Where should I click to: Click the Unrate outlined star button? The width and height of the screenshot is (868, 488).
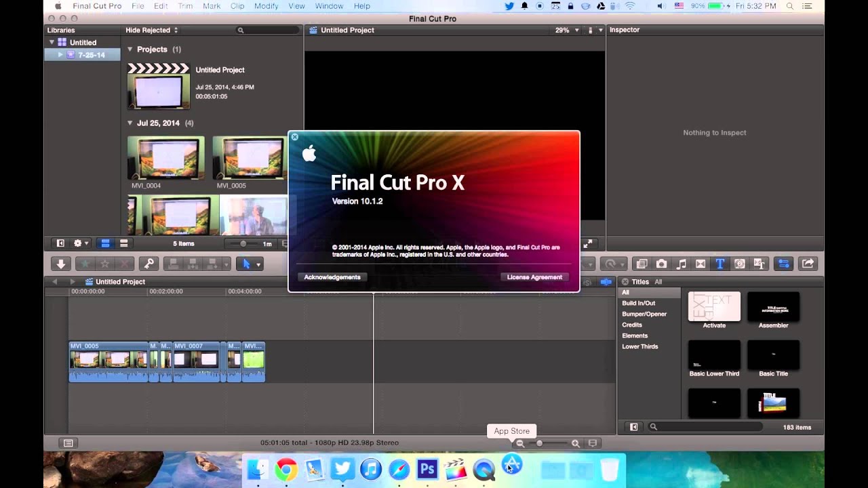pyautogui.click(x=105, y=264)
